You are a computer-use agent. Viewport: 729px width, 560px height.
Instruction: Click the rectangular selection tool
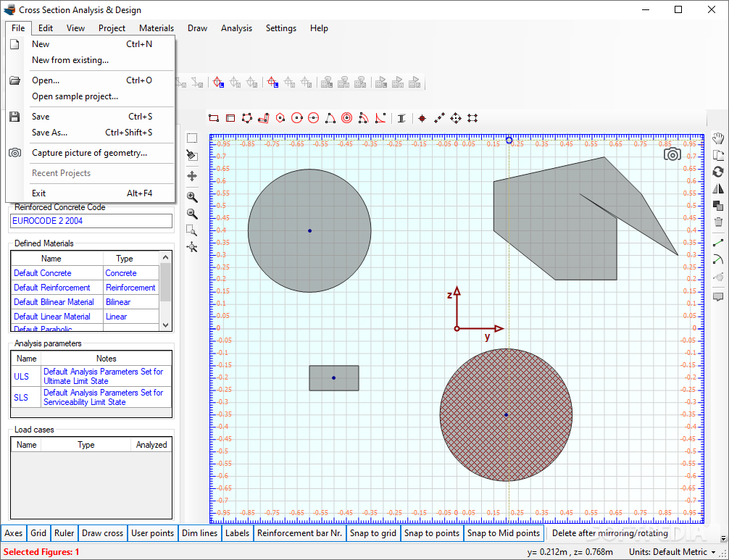192,138
